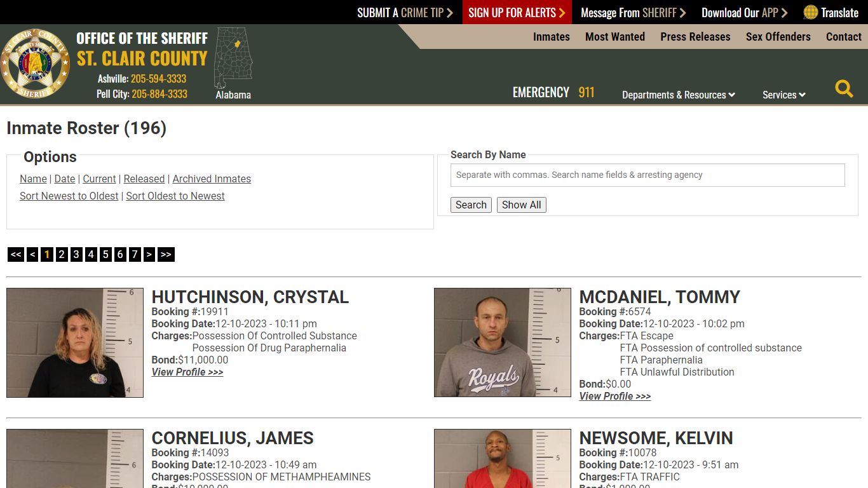Click the Inmate Roster (196) heading
This screenshot has height=488, width=868.
[x=86, y=128]
